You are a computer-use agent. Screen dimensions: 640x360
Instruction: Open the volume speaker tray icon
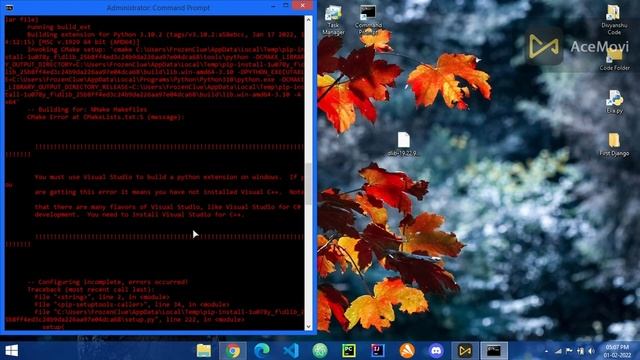click(591, 351)
